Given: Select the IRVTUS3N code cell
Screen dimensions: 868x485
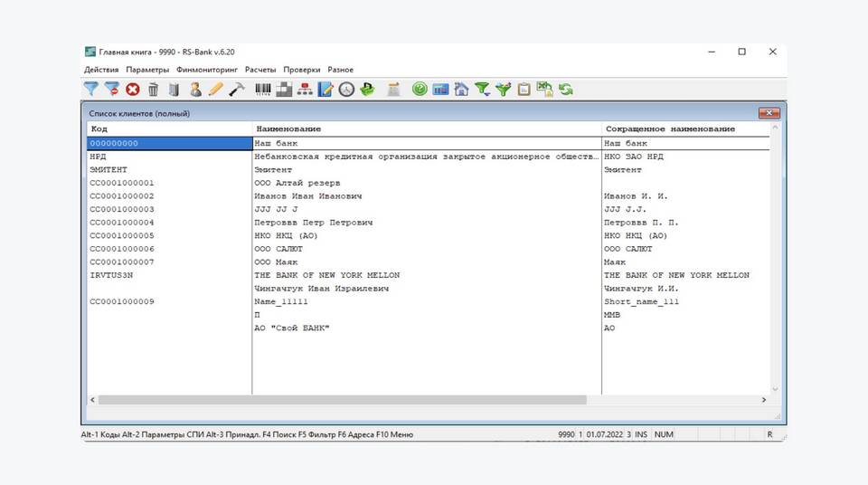Looking at the screenshot, I should [x=169, y=275].
